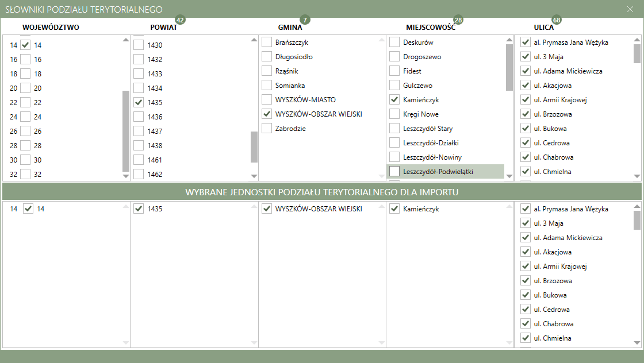644x363 pixels.
Task: Click the 7 count badge above Gmina
Action: pyautogui.click(x=305, y=20)
